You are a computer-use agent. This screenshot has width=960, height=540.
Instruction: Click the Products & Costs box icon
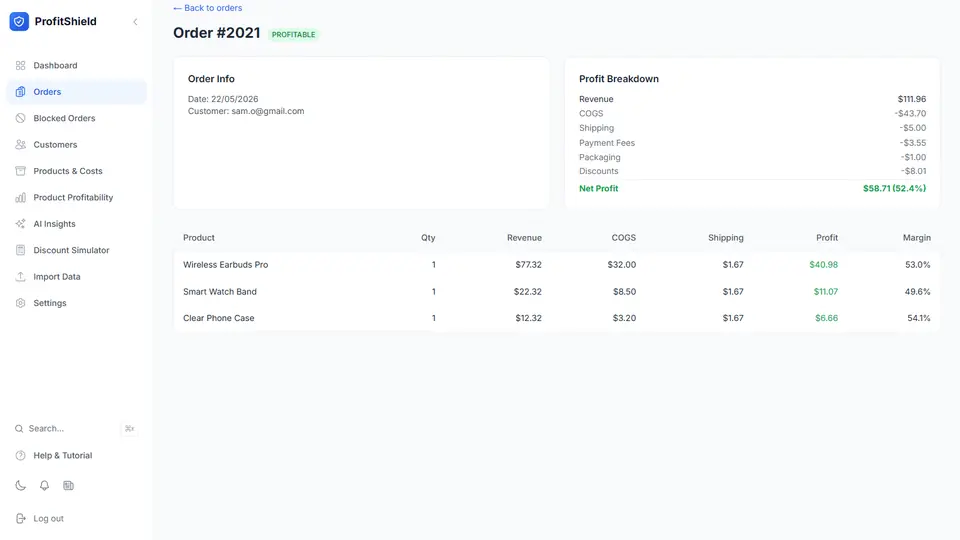(x=20, y=171)
